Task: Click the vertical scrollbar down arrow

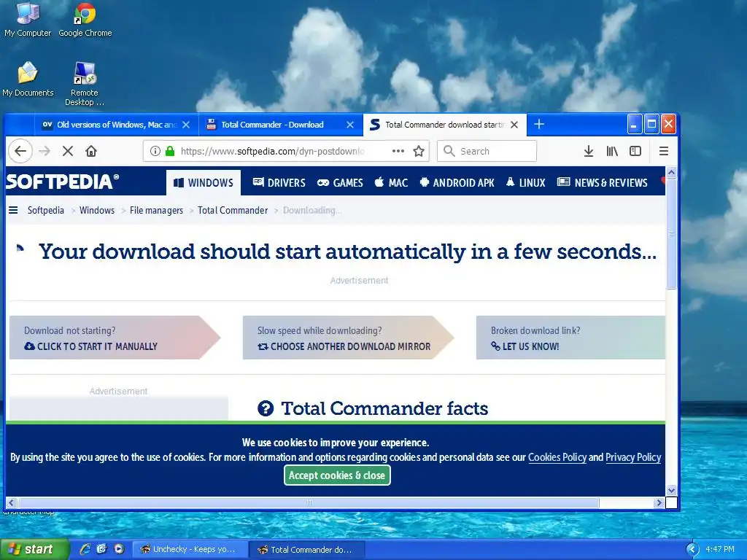Action: (671, 490)
